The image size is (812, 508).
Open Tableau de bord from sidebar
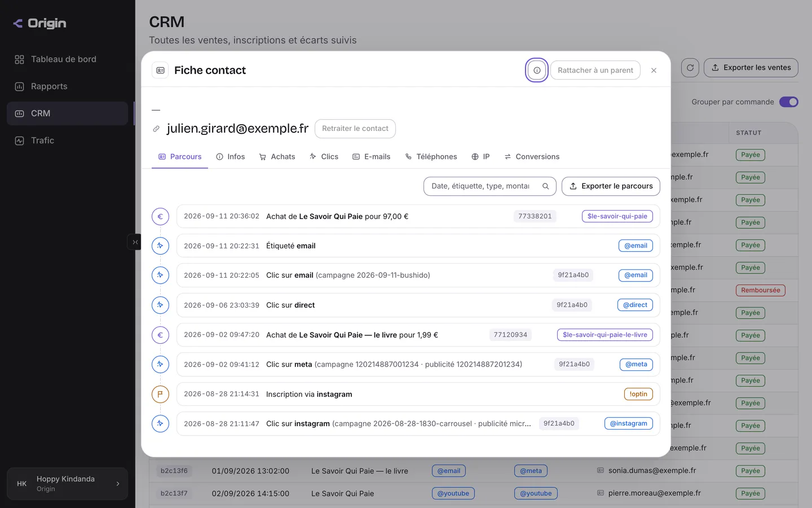point(68,59)
